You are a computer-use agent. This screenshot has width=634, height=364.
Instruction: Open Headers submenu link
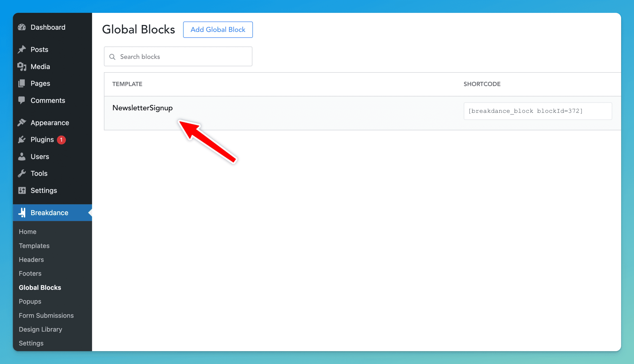click(31, 260)
